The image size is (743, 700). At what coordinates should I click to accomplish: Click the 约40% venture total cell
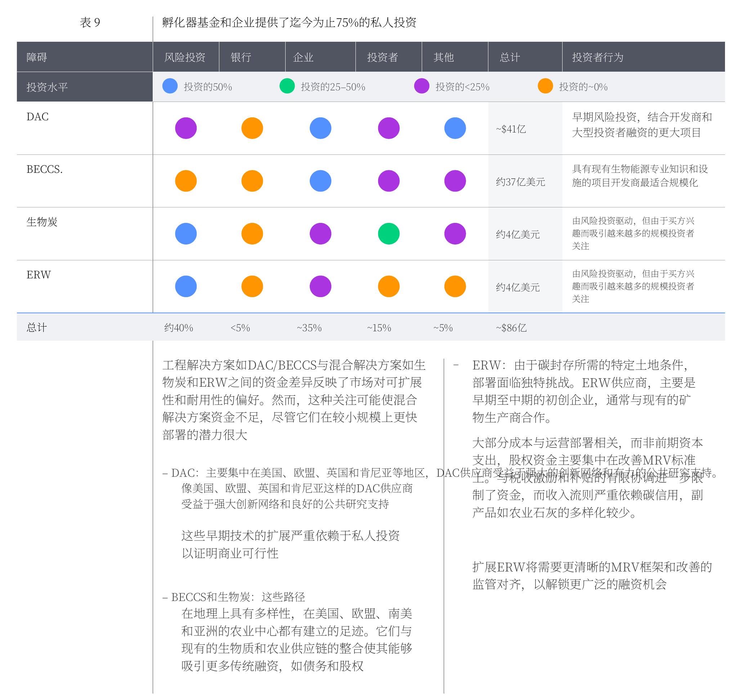179,328
